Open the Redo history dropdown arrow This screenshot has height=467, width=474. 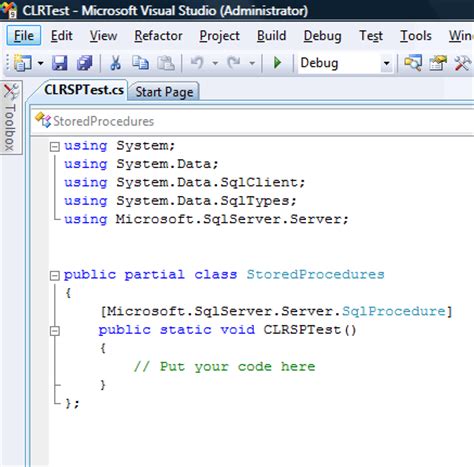click(252, 63)
